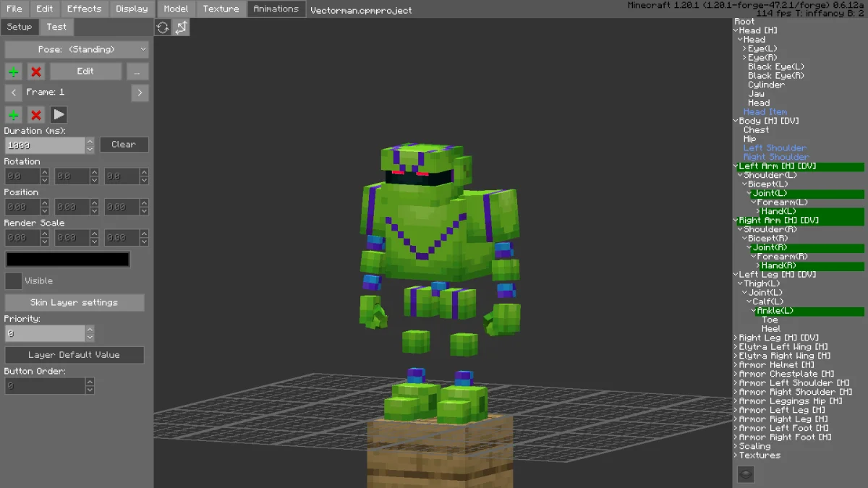Open the Edit menu in the menu bar
Screen dimensions: 868x488
click(x=45, y=9)
